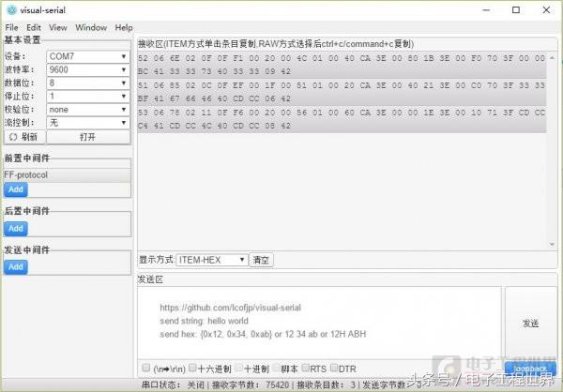The height and width of the screenshot is (392, 563).
Task: Enable the 脚本 script checkbox
Action: [x=277, y=368]
